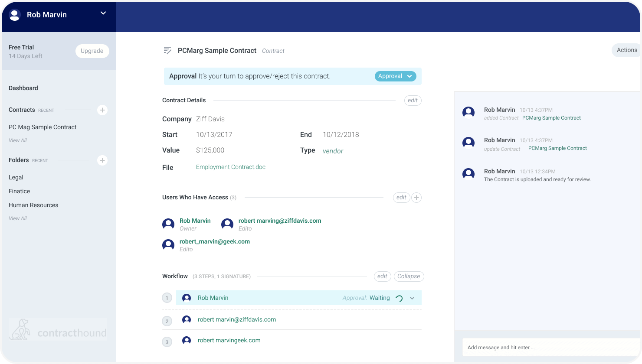
Task: Add user with access plus icon
Action: tap(416, 198)
